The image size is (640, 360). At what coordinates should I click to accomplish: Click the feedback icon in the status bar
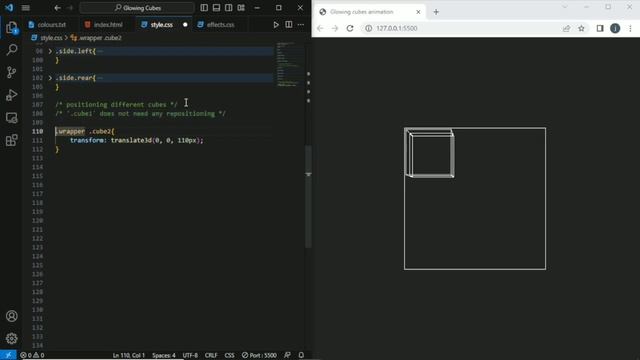point(287,355)
